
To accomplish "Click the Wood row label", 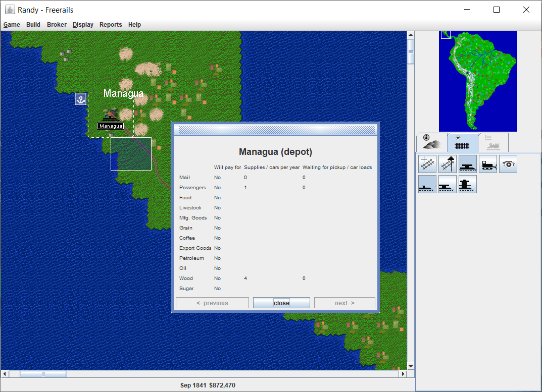I will pos(186,278).
